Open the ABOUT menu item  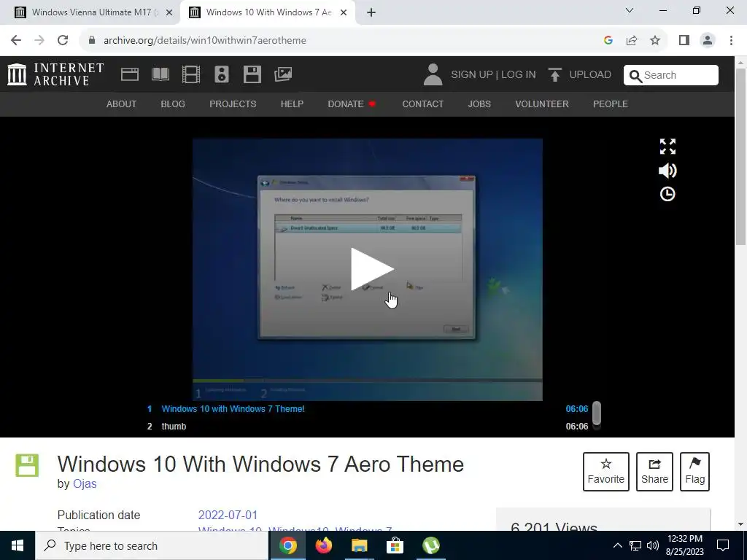pyautogui.click(x=122, y=104)
